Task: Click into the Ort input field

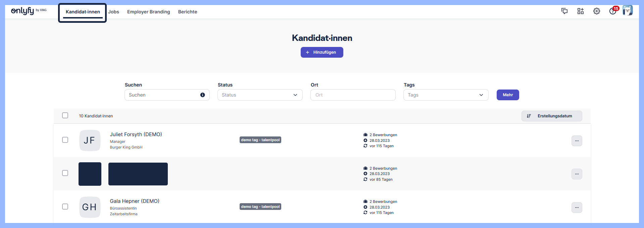Action: (x=353, y=95)
